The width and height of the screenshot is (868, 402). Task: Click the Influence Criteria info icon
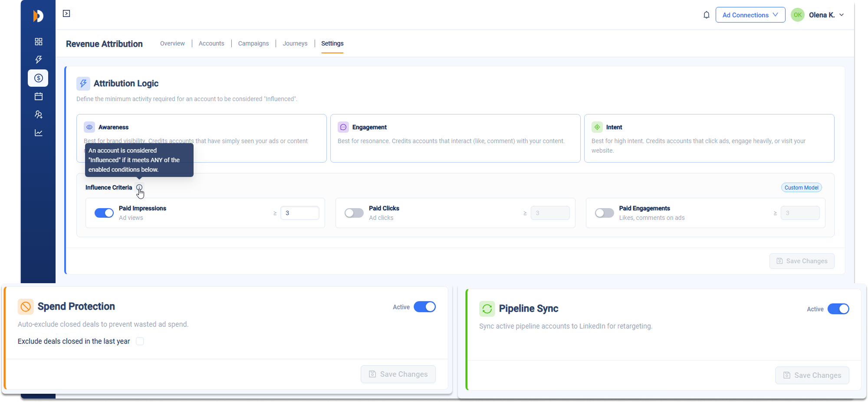(139, 188)
